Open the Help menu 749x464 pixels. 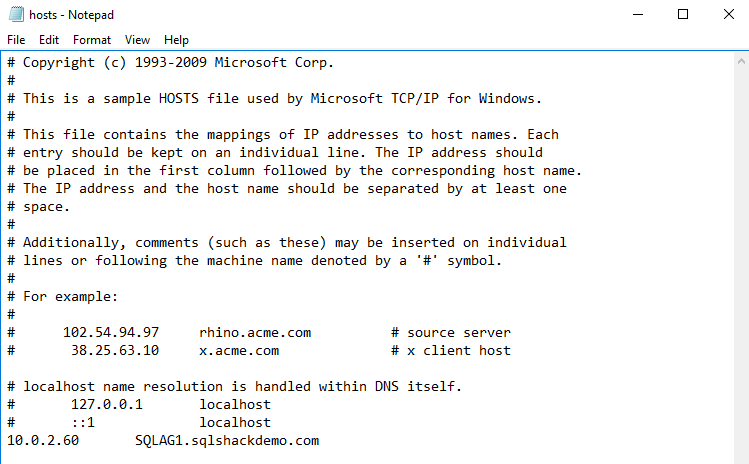pos(176,40)
